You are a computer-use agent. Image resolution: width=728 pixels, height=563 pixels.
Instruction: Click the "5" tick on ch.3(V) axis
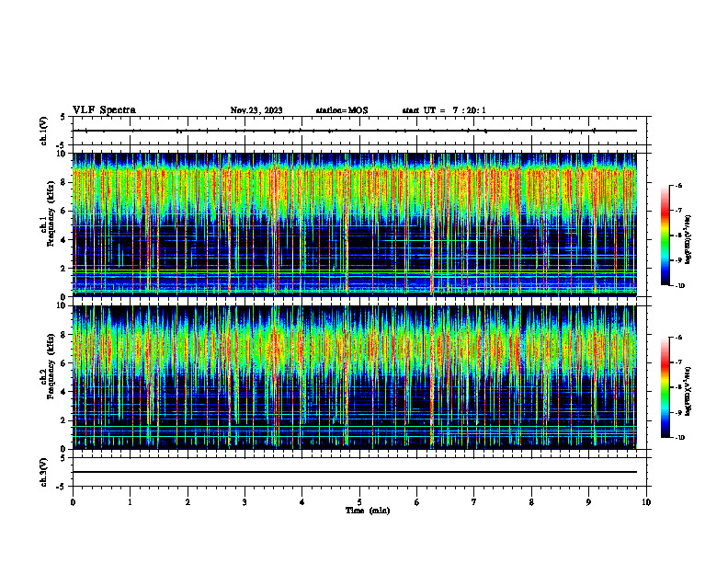click(63, 458)
